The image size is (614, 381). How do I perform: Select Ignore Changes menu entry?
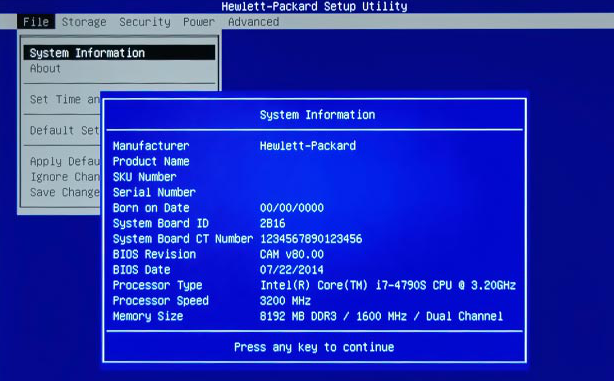coord(65,177)
